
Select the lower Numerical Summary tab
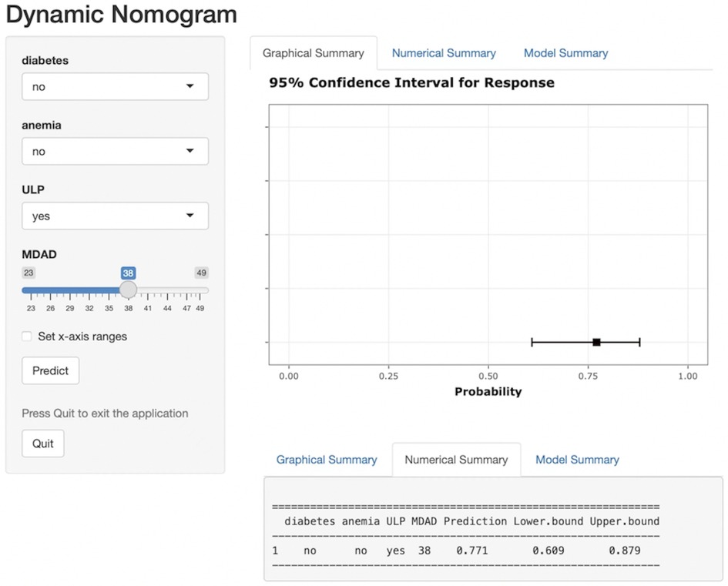[456, 460]
